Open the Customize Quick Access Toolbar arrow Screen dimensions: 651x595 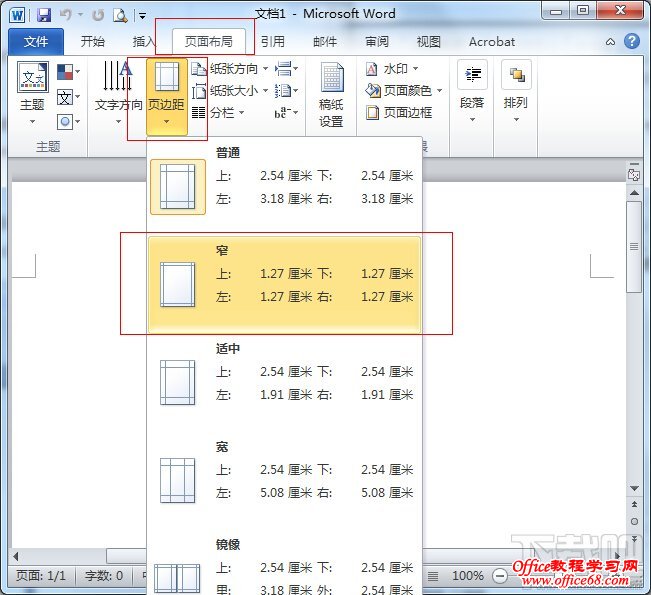point(142,16)
